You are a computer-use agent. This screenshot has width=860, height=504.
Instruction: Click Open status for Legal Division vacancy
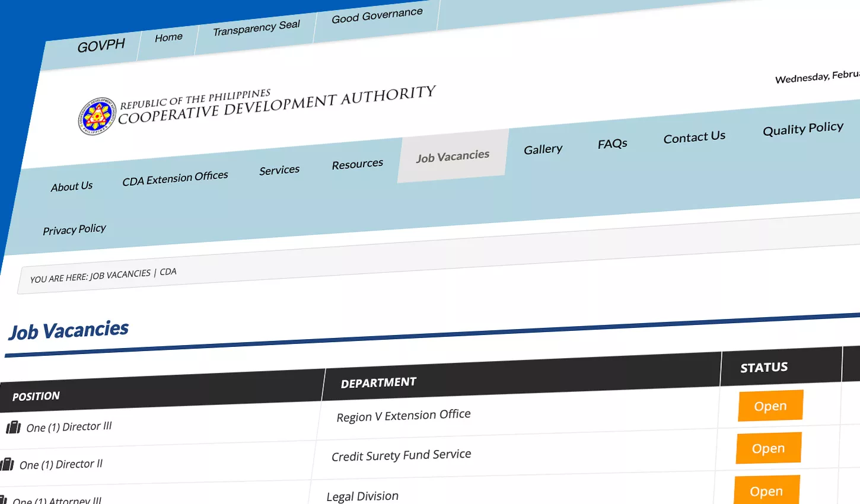coord(766,490)
